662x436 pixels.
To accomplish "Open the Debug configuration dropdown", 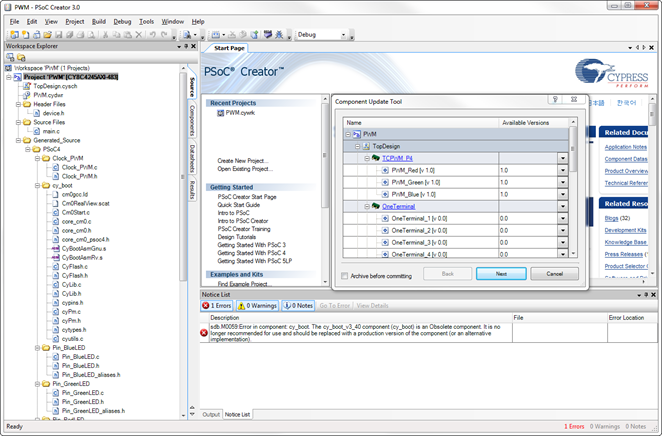I will pyautogui.click(x=343, y=35).
